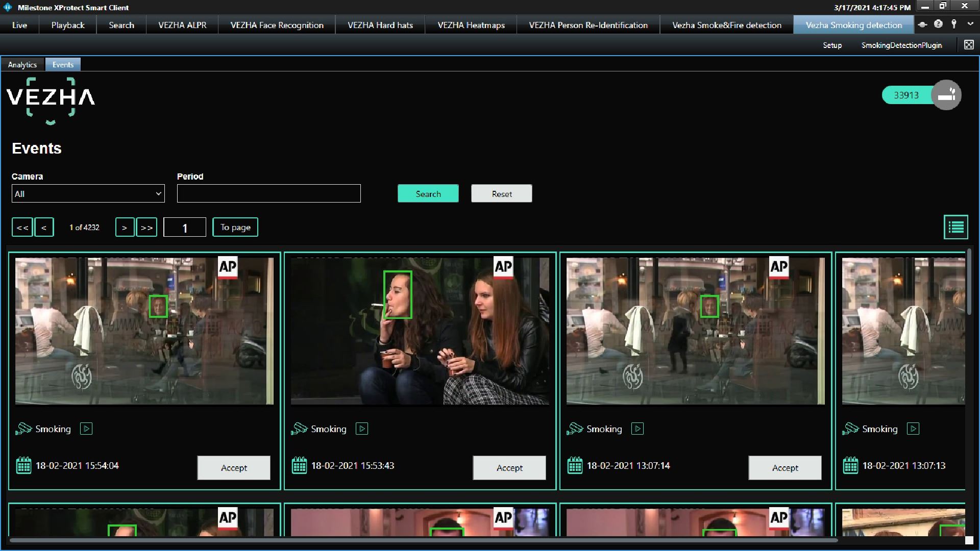This screenshot has width=980, height=551.
Task: Select the Events tab
Action: (x=63, y=65)
